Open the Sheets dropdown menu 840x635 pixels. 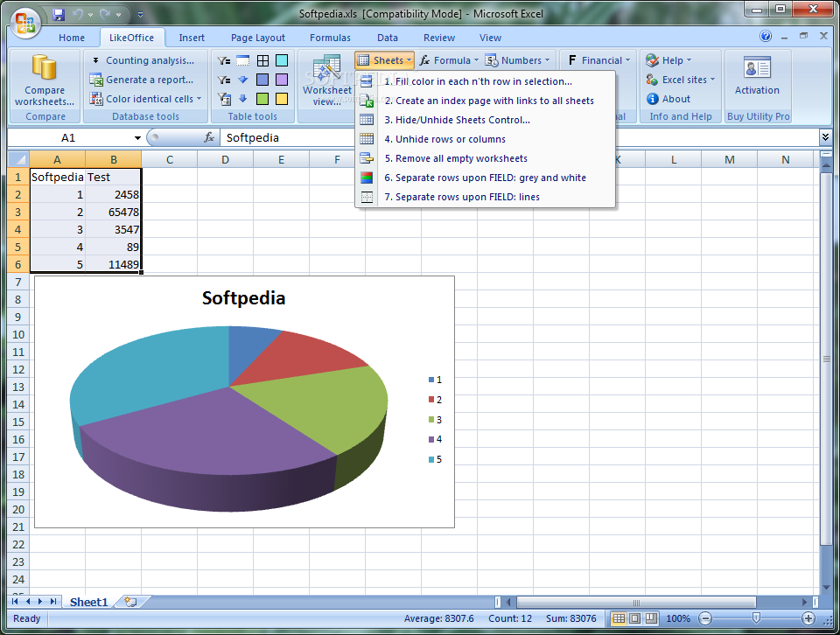coord(385,60)
